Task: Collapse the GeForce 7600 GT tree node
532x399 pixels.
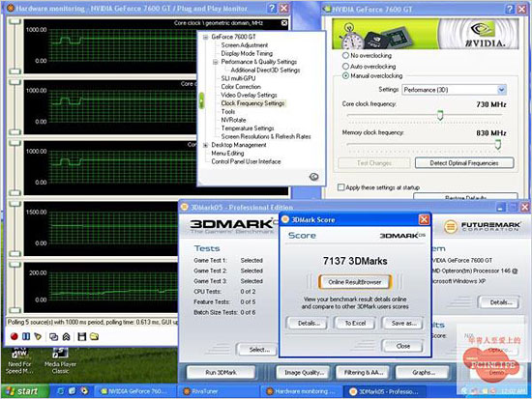Action: pyautogui.click(x=205, y=37)
